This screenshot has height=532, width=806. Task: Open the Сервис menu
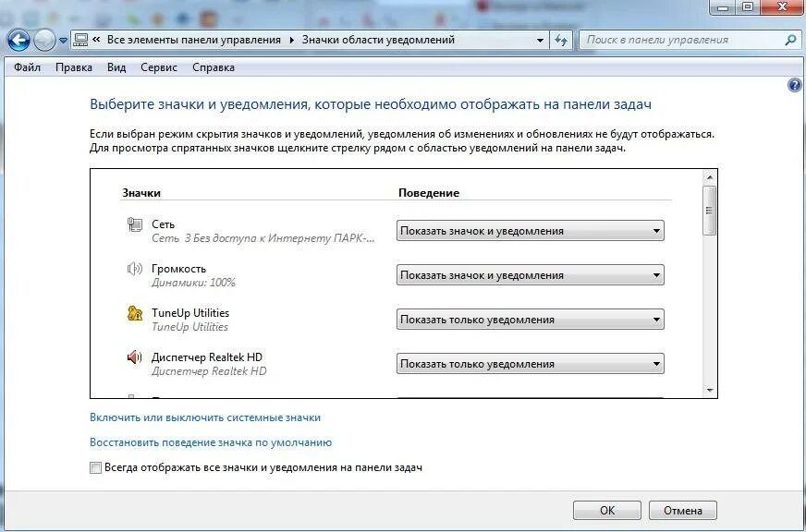(159, 67)
